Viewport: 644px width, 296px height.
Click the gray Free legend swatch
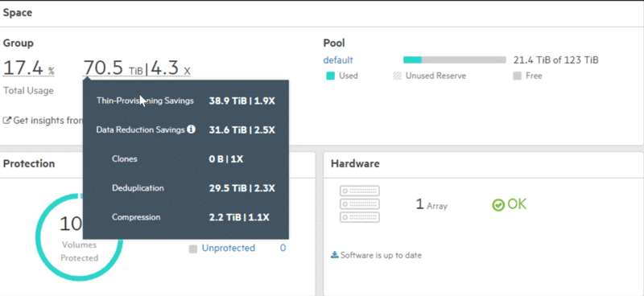tap(517, 76)
